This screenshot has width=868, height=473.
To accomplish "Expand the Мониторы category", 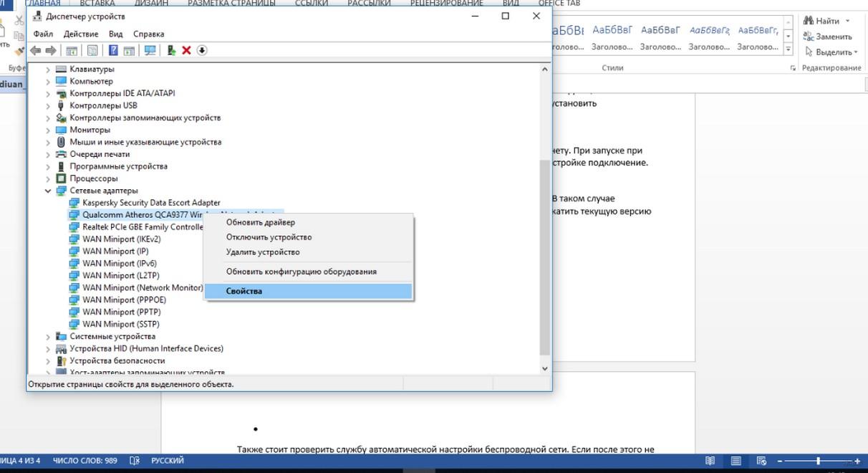I will [48, 130].
